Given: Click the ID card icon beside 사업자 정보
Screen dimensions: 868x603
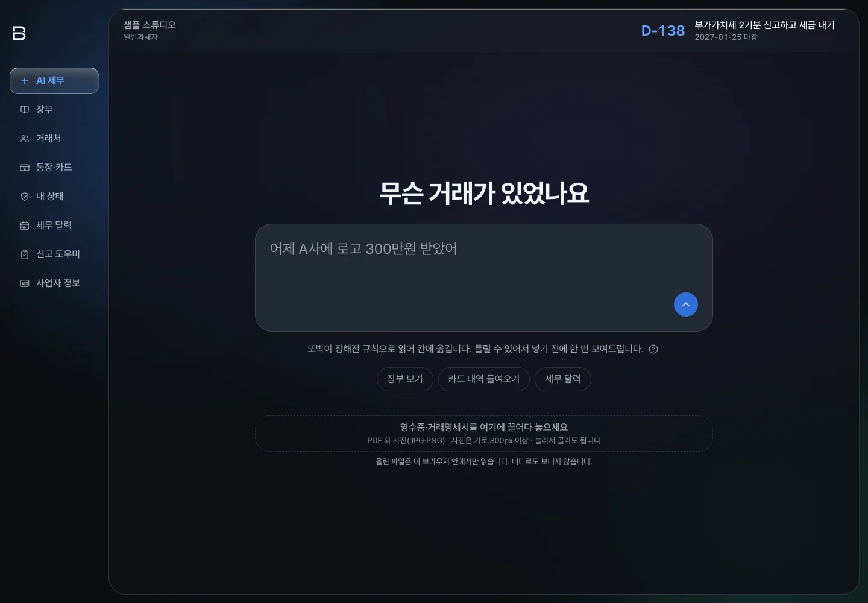Looking at the screenshot, I should click(25, 283).
